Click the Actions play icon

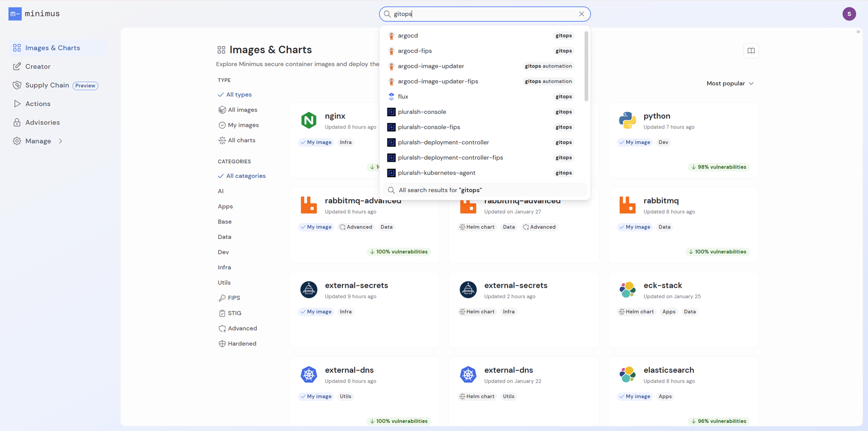click(17, 104)
